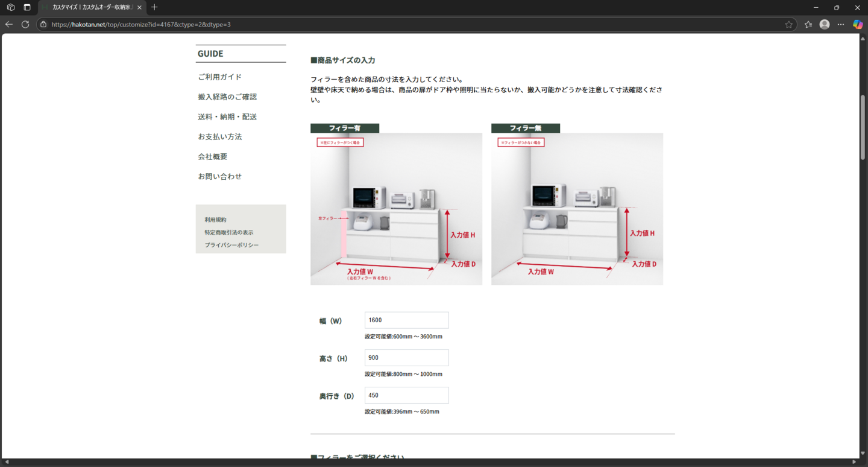Open the Copilot icon in toolbar
Image resolution: width=868 pixels, height=467 pixels.
click(857, 24)
